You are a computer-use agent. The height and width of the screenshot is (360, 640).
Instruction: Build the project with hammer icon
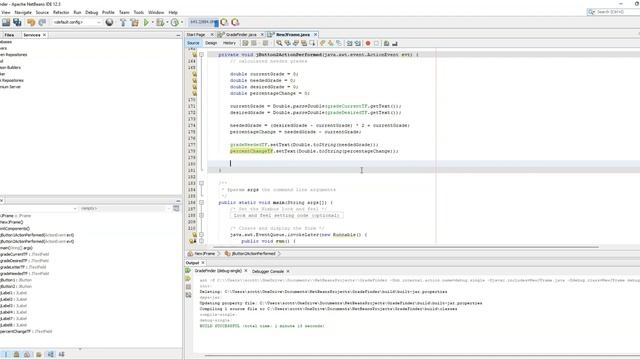123,22
